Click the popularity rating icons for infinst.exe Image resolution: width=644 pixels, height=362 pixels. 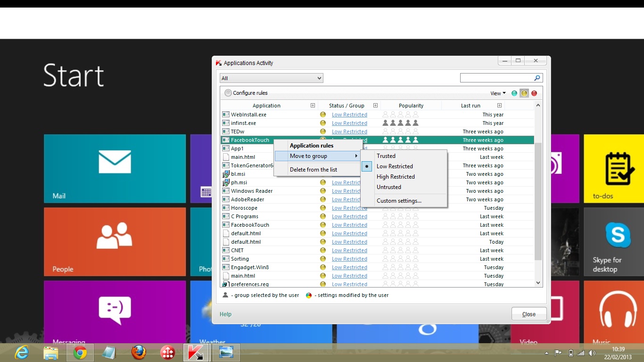[400, 123]
